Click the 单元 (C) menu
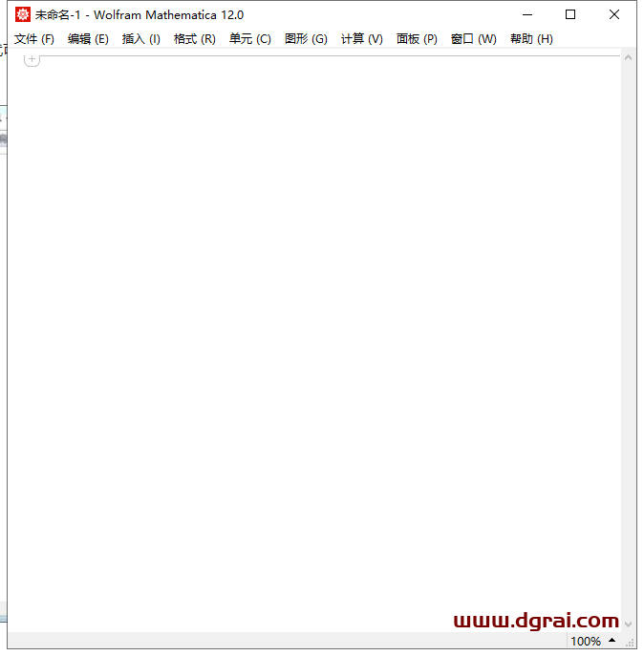 point(250,39)
